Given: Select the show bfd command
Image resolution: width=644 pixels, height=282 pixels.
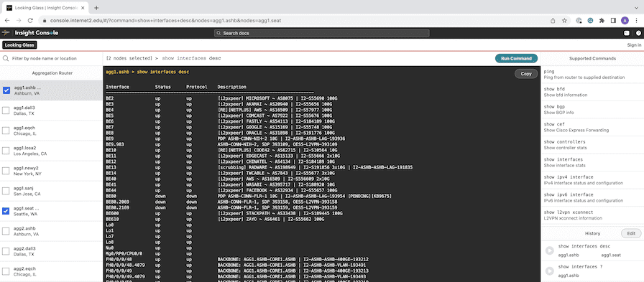Looking at the screenshot, I should 592,92.
